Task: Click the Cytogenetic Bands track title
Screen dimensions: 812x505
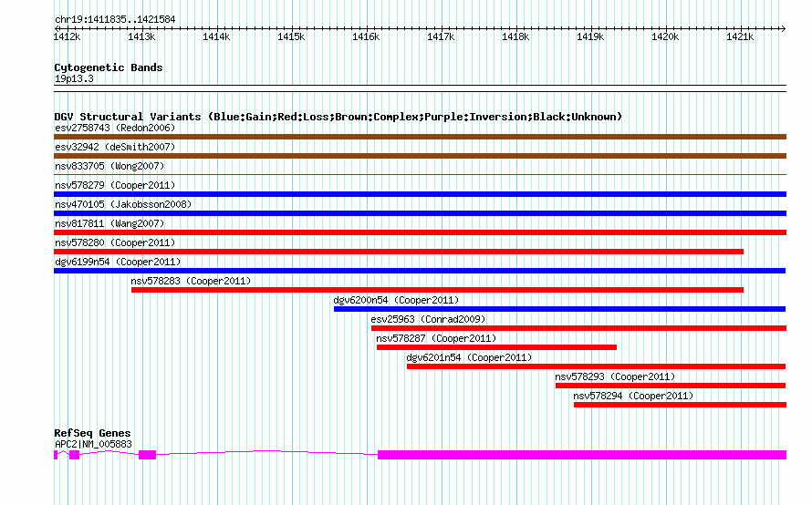Action: coord(109,67)
